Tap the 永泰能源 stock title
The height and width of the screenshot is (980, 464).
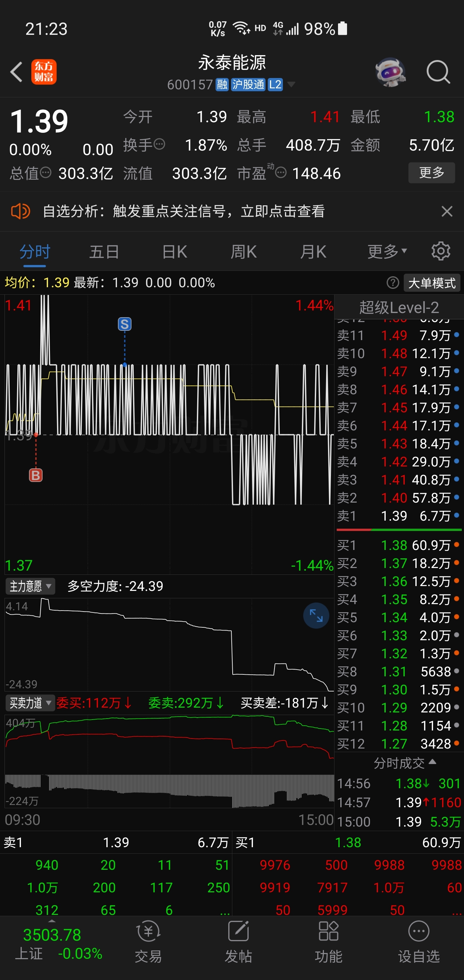pyautogui.click(x=232, y=63)
